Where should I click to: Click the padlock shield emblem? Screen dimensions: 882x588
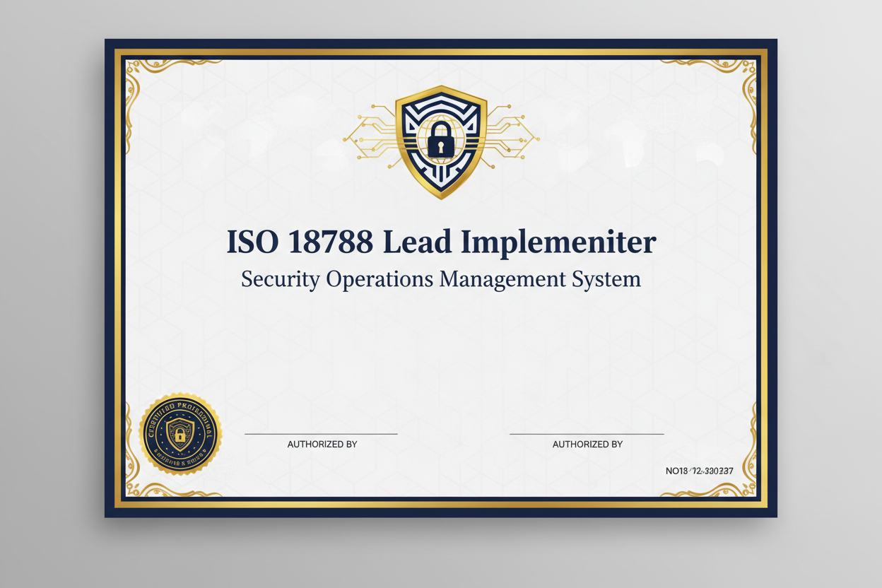[x=441, y=141]
